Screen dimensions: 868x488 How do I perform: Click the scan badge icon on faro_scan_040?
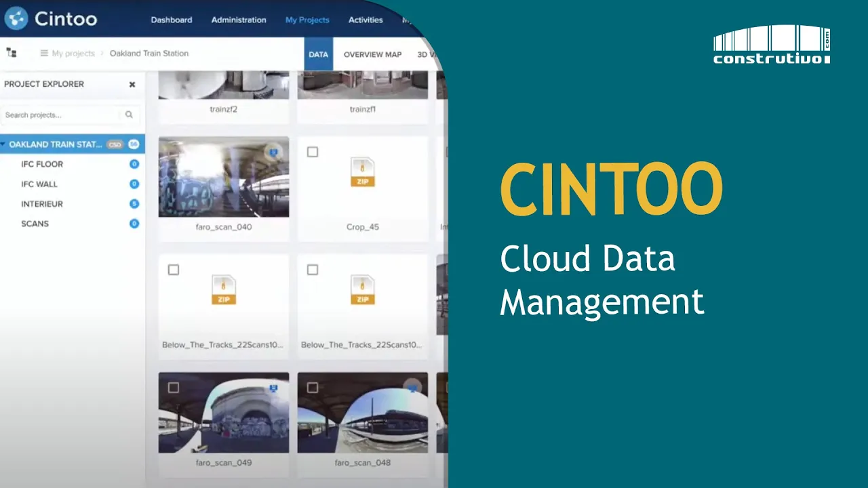tap(273, 152)
